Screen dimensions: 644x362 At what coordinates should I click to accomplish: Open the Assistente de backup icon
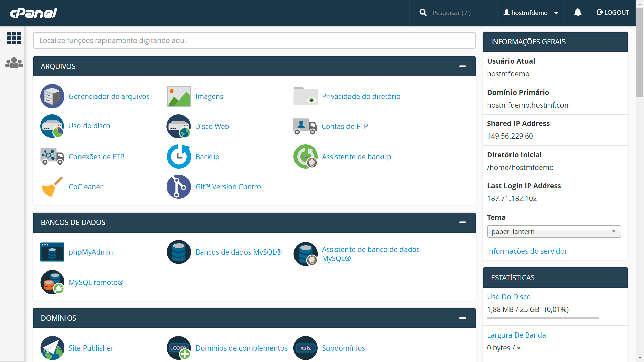(305, 157)
